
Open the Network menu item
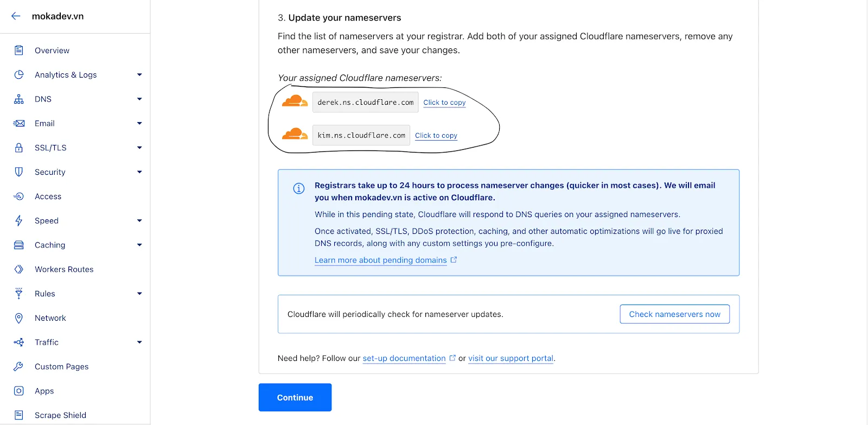pyautogui.click(x=50, y=318)
